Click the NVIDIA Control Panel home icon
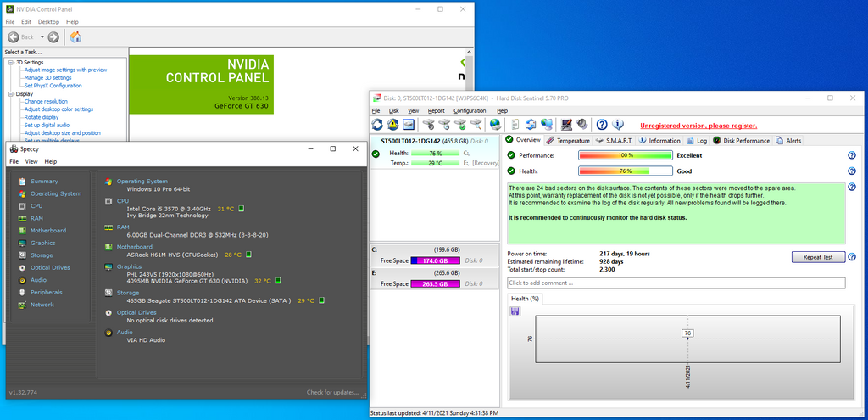868x420 pixels. [x=75, y=36]
